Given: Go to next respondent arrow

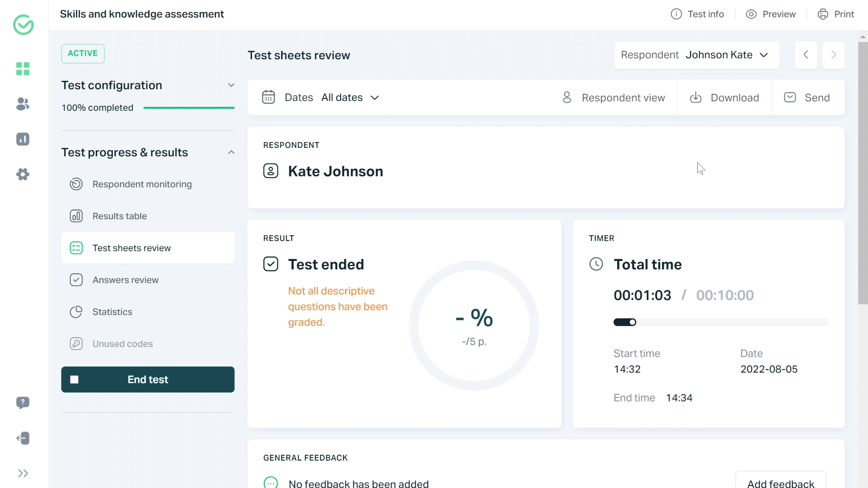Looking at the screenshot, I should [x=833, y=55].
